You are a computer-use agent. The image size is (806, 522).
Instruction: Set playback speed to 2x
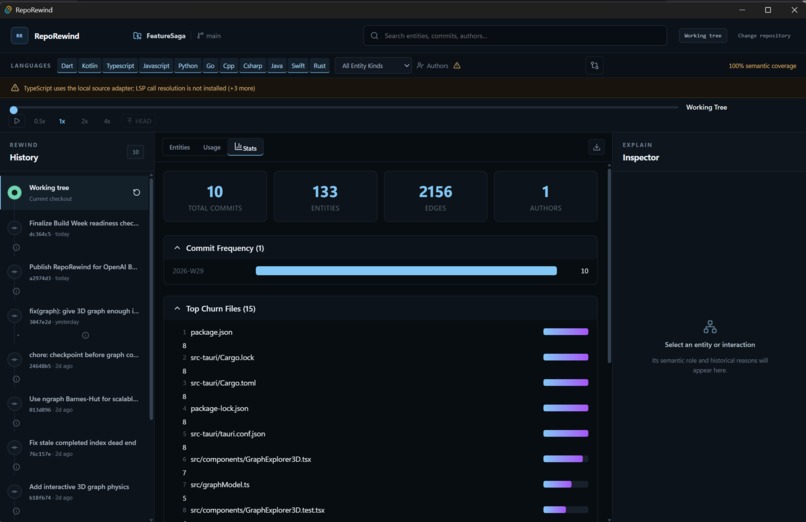(84, 121)
